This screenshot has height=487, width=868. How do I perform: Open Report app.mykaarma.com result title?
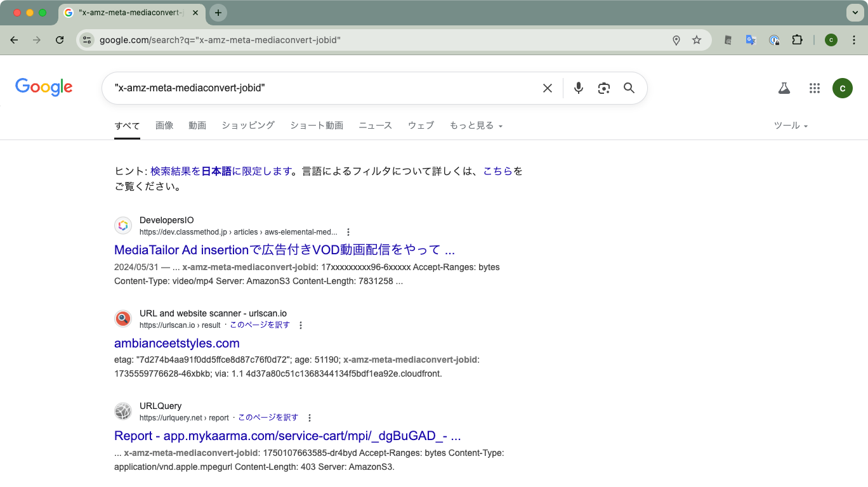pyautogui.click(x=287, y=436)
